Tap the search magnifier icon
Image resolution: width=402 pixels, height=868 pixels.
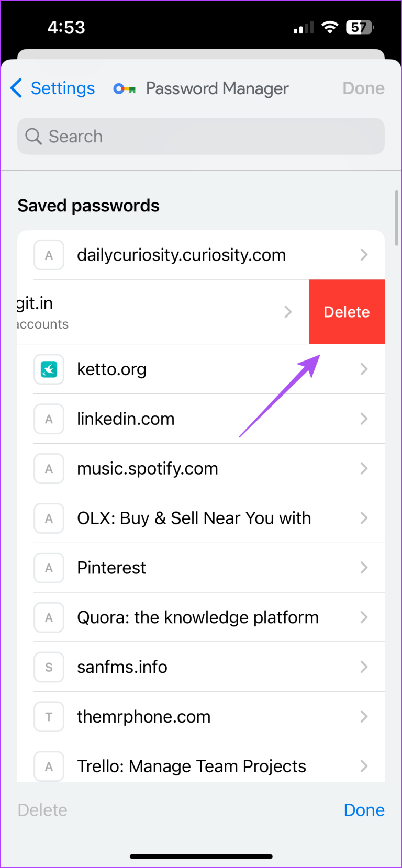[x=33, y=136]
